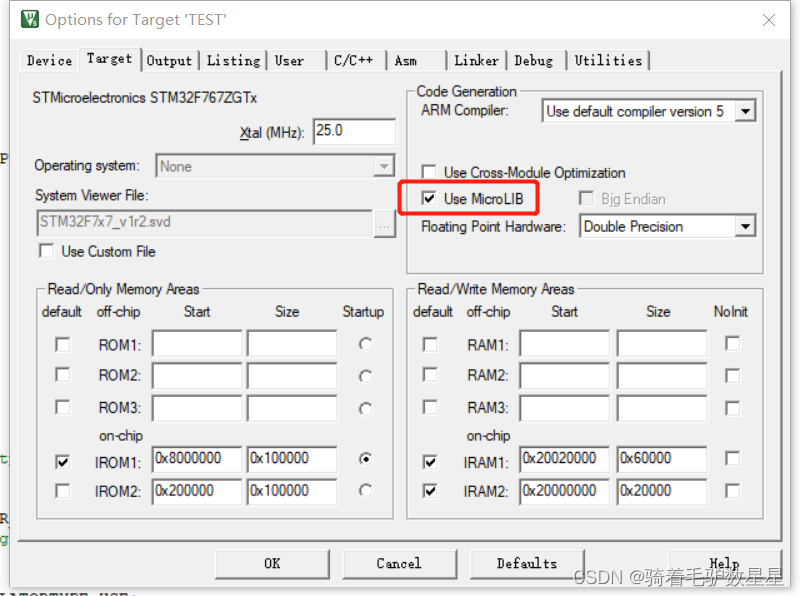Enable the IRAM2 NoInit checkbox
This screenshot has height=596, width=800.
(733, 491)
